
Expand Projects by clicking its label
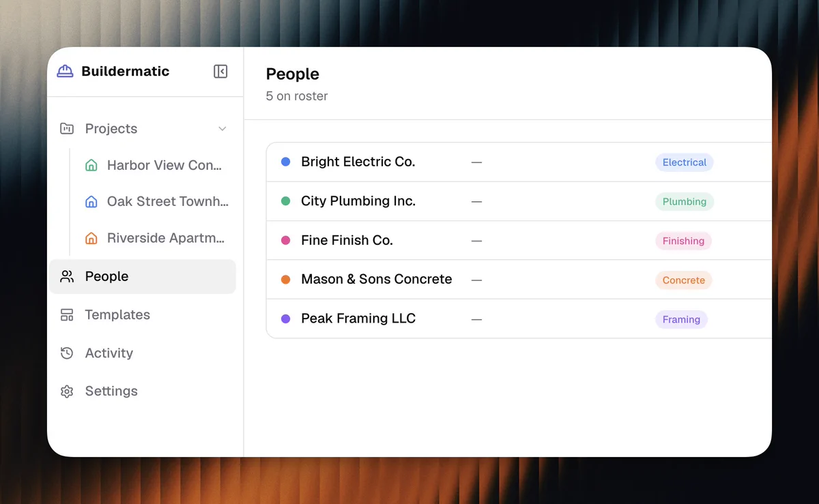pyautogui.click(x=111, y=128)
